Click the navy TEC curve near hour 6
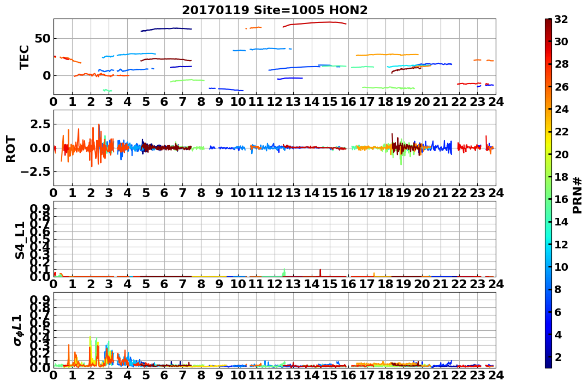This screenshot has height=387, width=588. point(166,29)
